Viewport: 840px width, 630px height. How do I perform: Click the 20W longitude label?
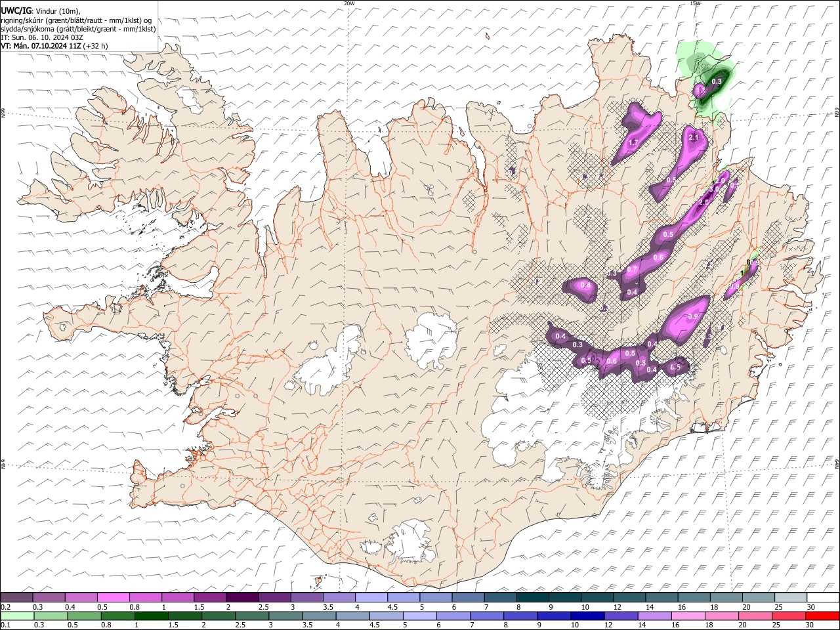point(349,3)
